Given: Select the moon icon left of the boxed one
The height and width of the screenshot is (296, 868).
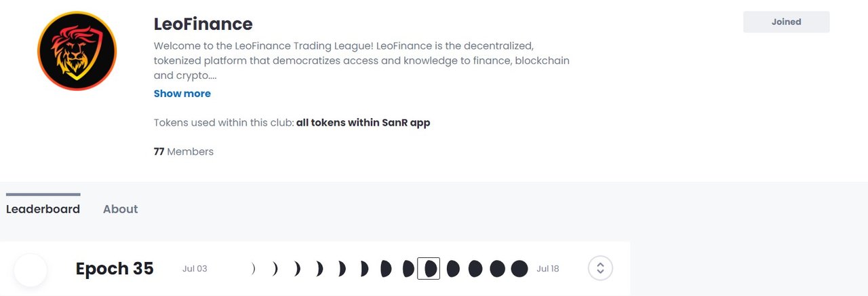Looking at the screenshot, I should pyautogui.click(x=408, y=269).
